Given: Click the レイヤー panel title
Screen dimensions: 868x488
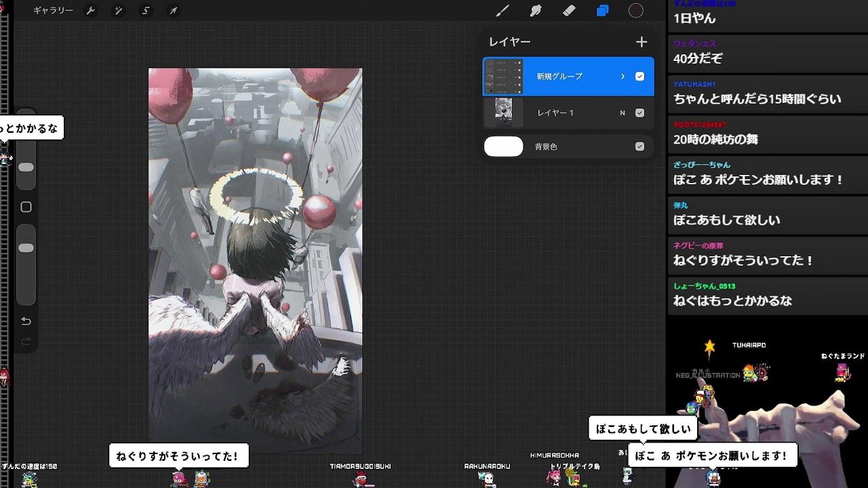Looking at the screenshot, I should point(510,42).
